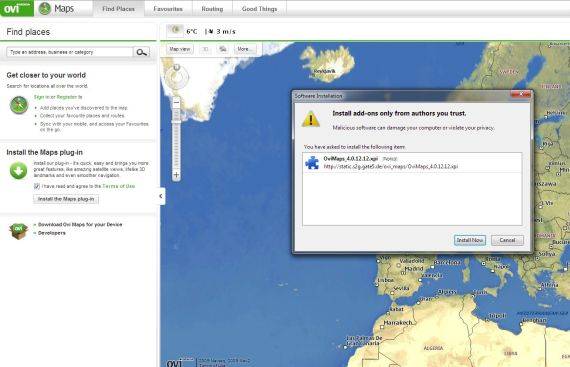Click the map zoom slider track
570x367 pixels.
click(176, 139)
